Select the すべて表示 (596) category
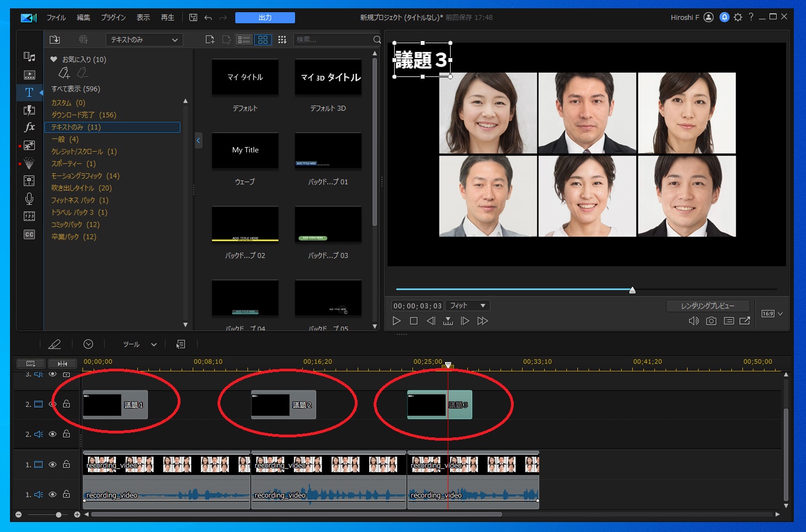The image size is (806, 532). [x=76, y=89]
